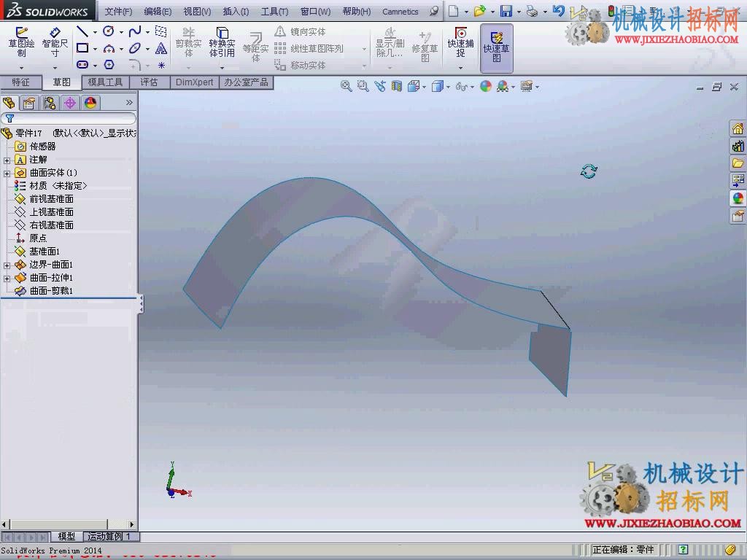Screen dimensions: 747x560
Task: Click Display/Delete Relations (显示/删除几何关系)
Action: (390, 43)
